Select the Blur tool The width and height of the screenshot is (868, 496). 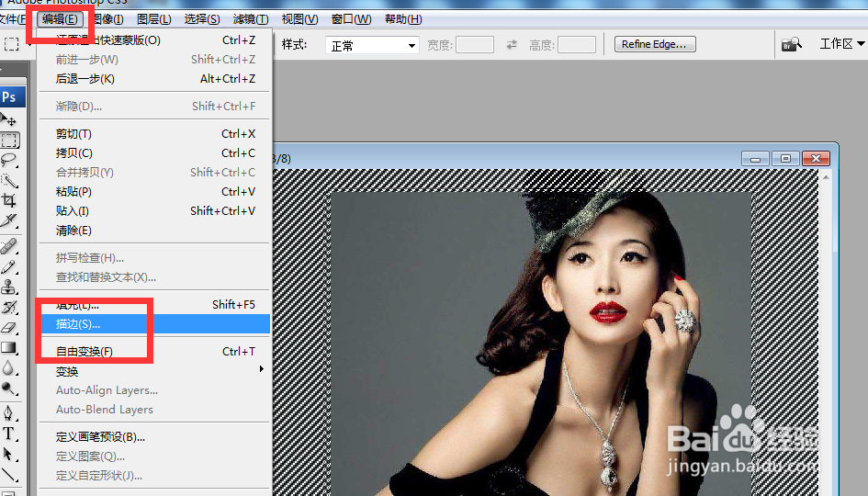(x=9, y=367)
